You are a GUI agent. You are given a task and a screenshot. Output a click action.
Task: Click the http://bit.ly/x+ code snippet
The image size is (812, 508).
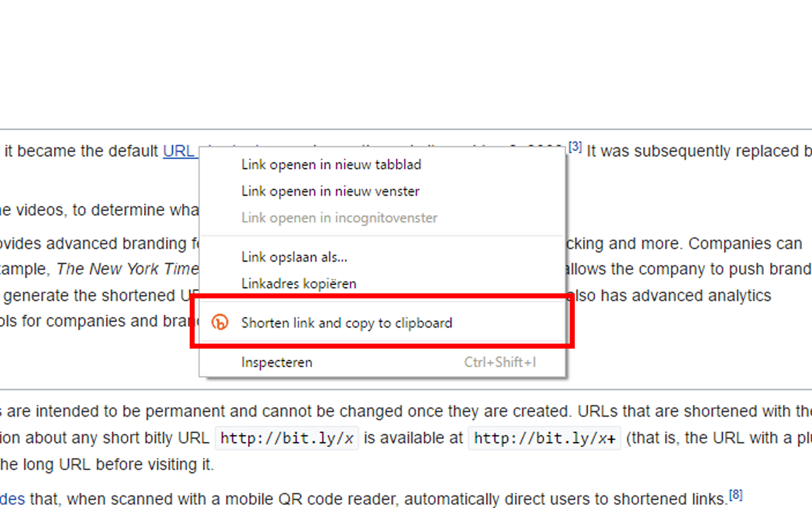click(545, 439)
